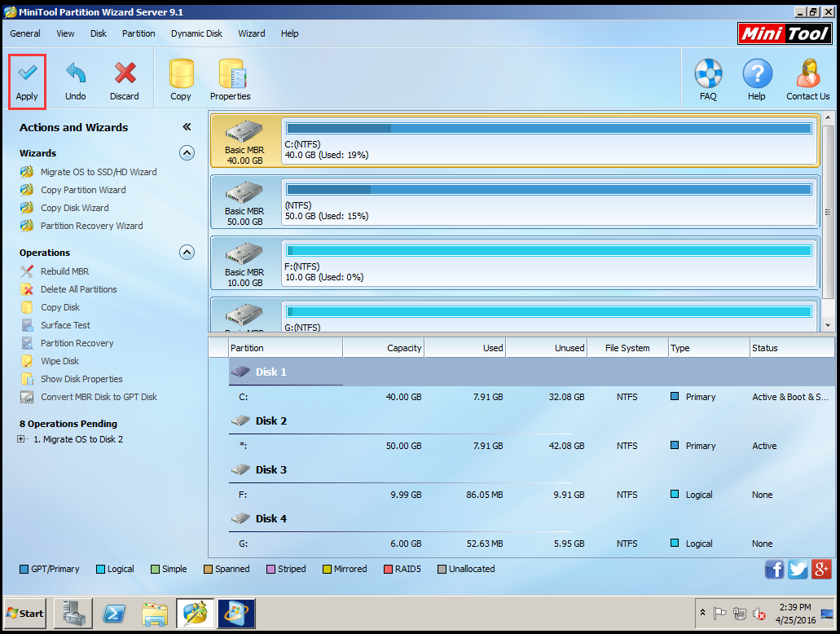This screenshot has width=840, height=634.
Task: Launch Copy Disk Wizard
Action: 74,208
